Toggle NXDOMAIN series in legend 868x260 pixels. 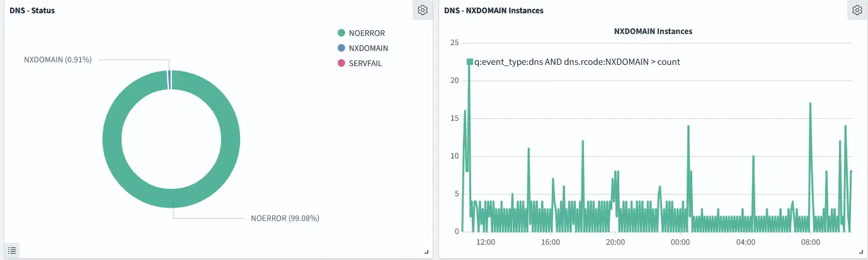coord(363,48)
